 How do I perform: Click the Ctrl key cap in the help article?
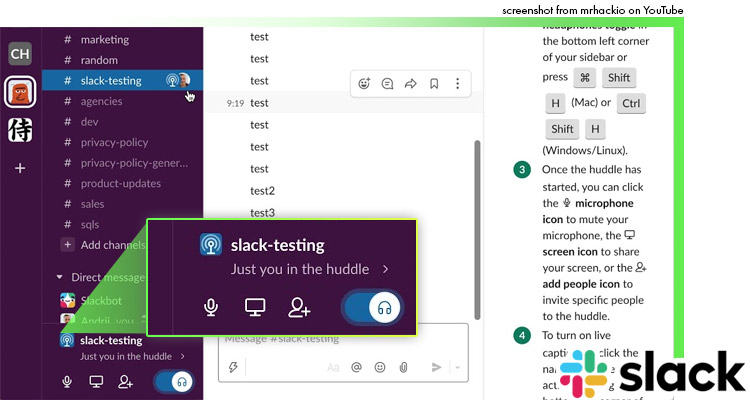(631, 103)
